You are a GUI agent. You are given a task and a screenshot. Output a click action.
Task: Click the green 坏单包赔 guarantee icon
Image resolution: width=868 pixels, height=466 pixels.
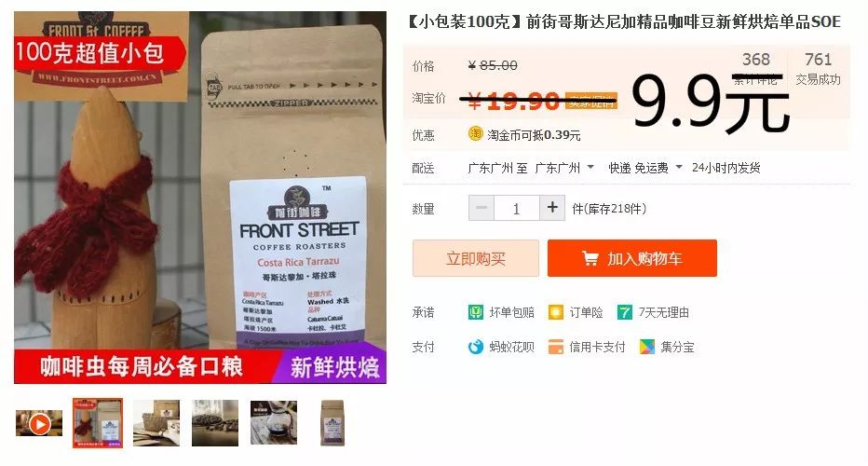[476, 312]
